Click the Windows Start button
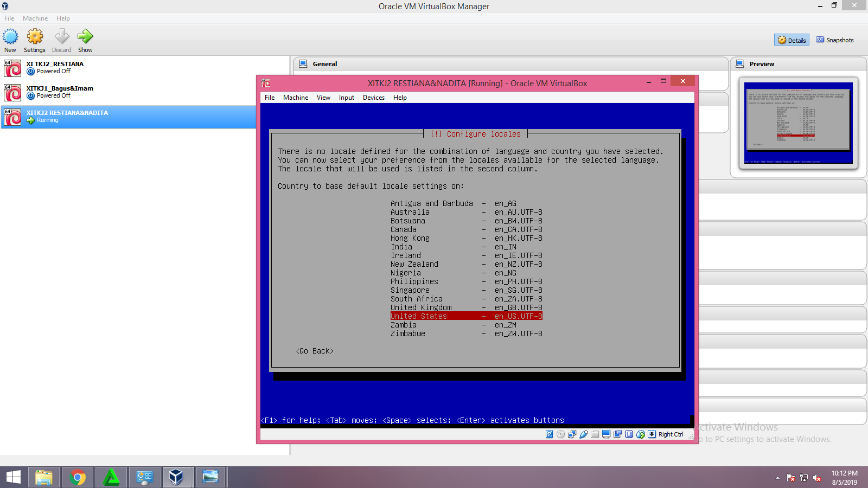Image resolution: width=868 pixels, height=488 pixels. pyautogui.click(x=13, y=477)
